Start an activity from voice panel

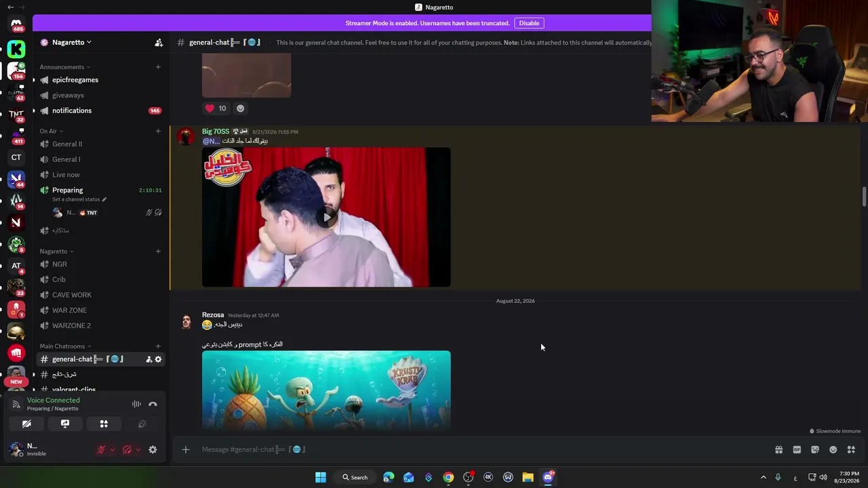[x=104, y=424]
